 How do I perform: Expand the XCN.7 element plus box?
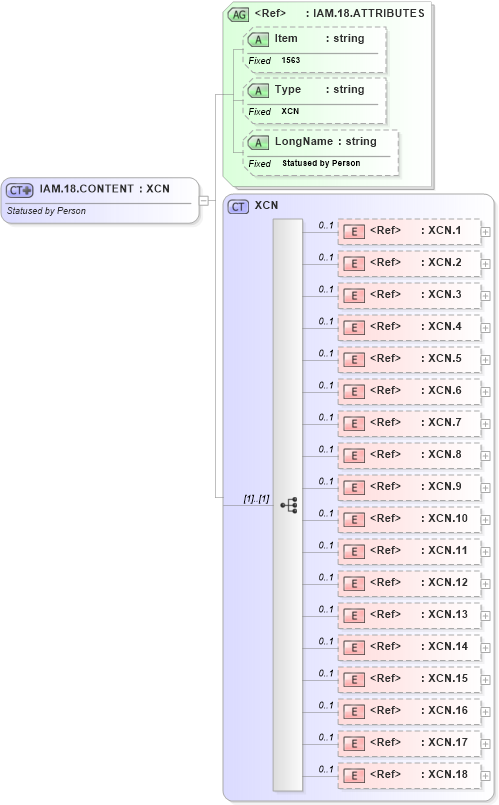[x=485, y=424]
